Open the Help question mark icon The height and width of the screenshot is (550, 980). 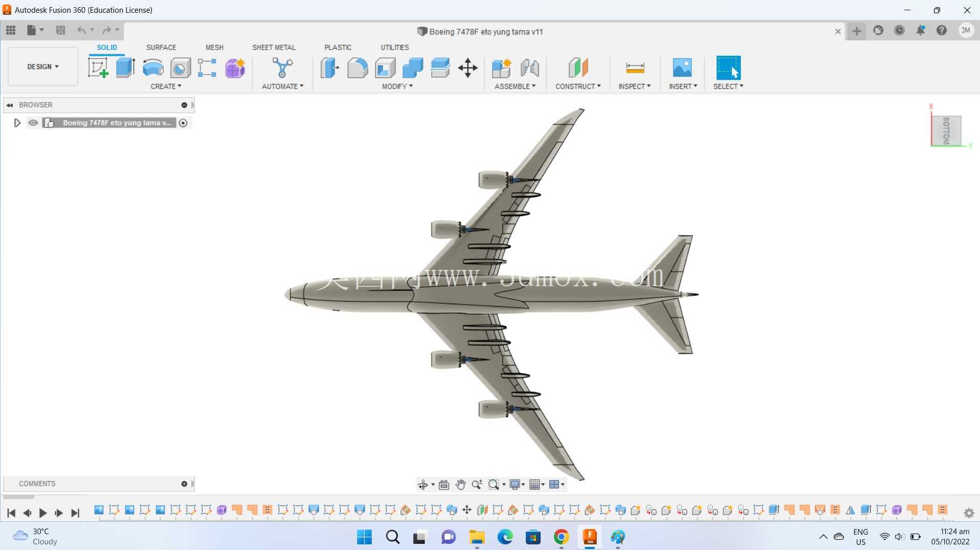coord(942,31)
